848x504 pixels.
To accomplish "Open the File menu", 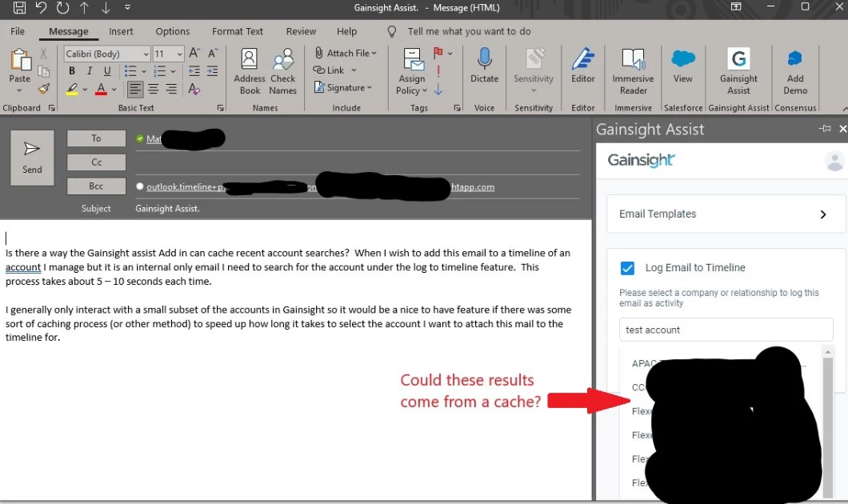I will pos(18,31).
